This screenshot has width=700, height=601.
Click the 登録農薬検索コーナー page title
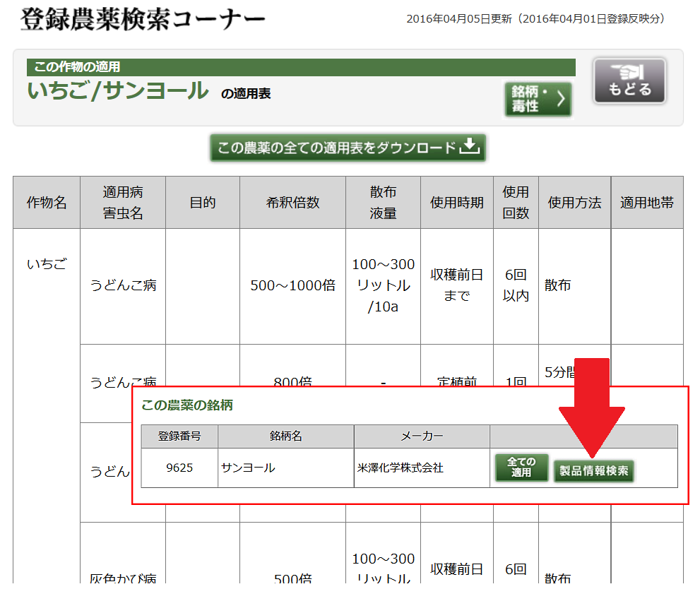pos(143,20)
